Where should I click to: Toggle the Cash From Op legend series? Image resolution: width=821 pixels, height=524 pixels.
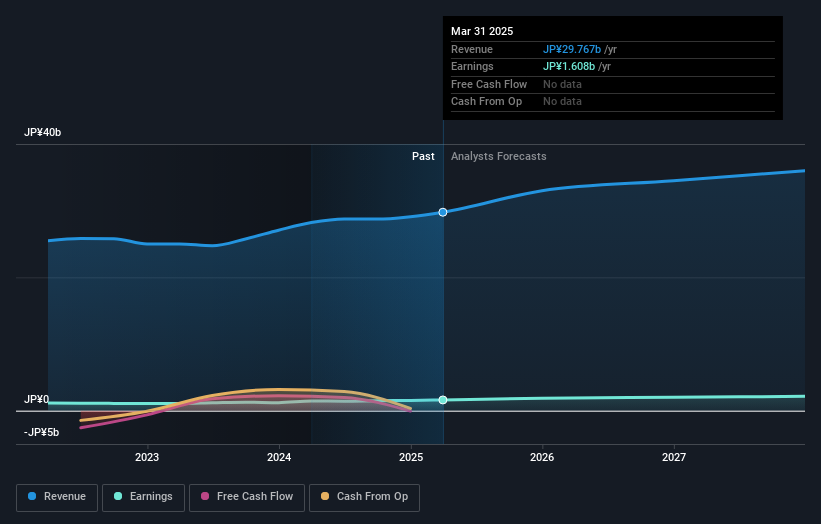[364, 497]
